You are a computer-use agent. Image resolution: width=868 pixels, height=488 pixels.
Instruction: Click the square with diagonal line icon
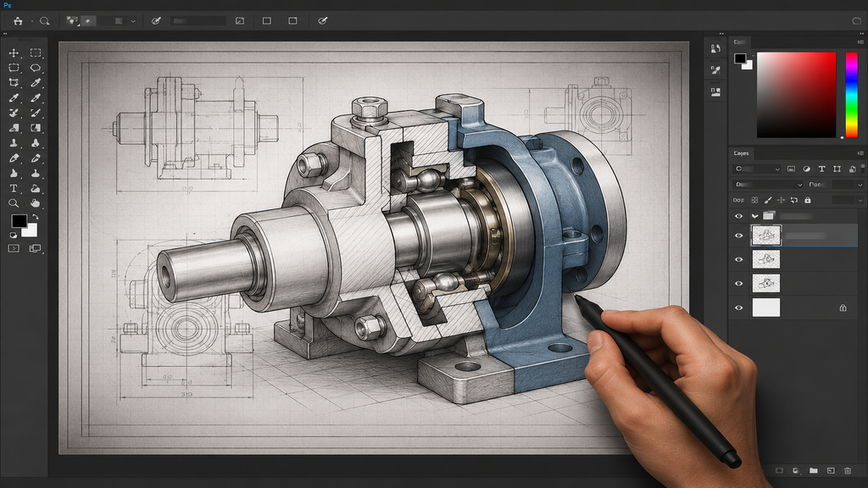point(240,21)
